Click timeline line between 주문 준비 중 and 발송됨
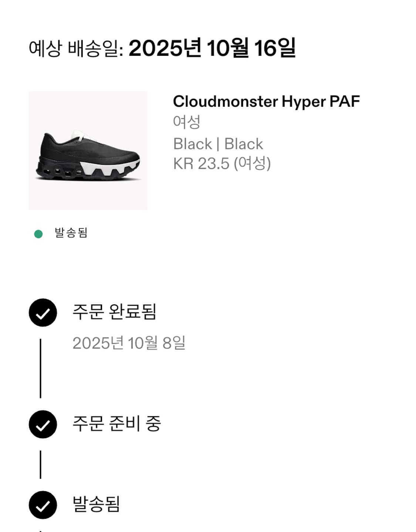Image resolution: width=416 pixels, height=532 pixels. [40, 464]
